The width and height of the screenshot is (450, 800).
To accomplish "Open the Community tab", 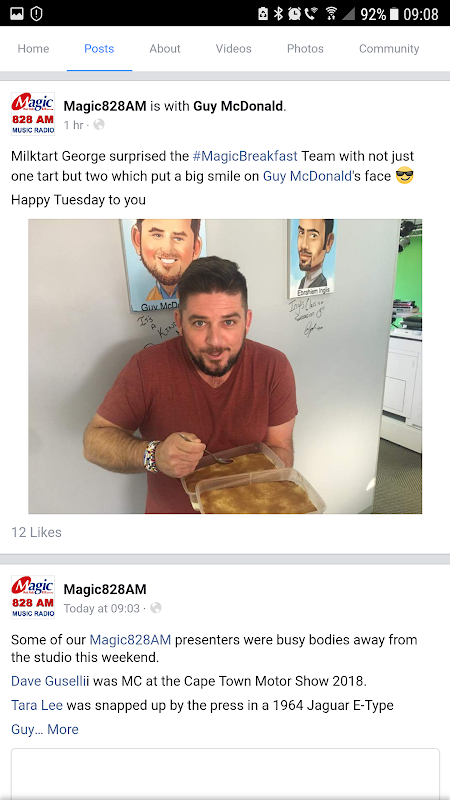I will click(389, 48).
